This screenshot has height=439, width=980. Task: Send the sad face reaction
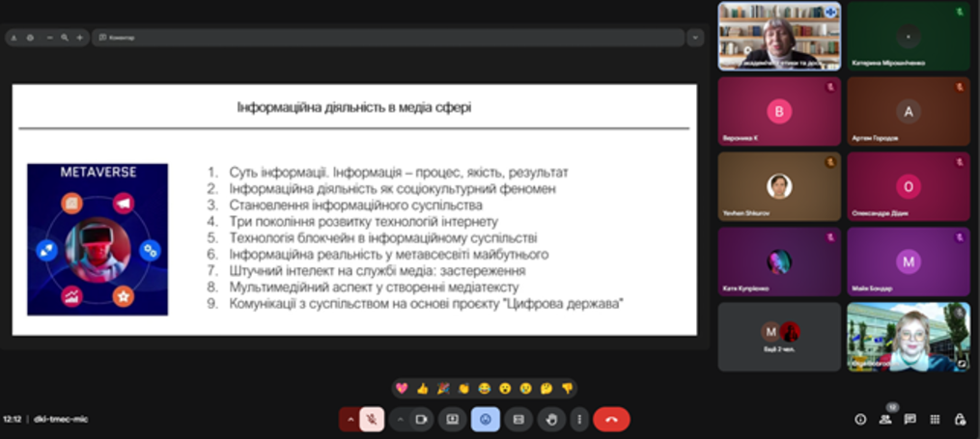coord(525,389)
